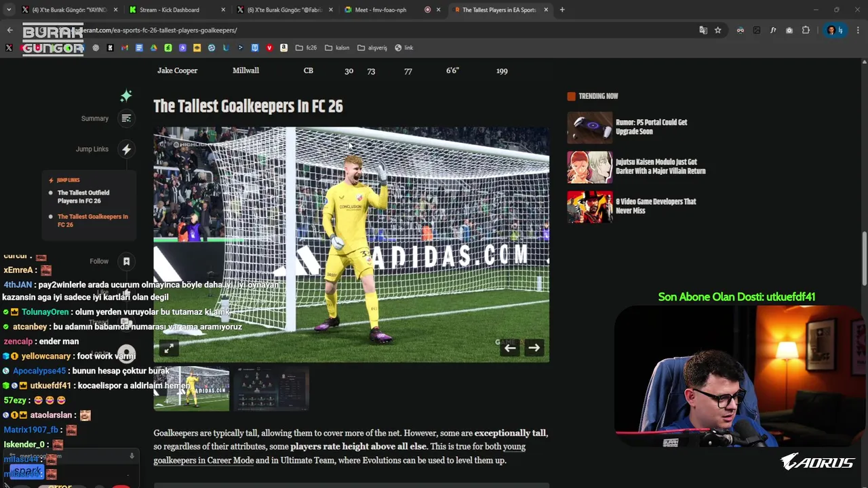Open the Kick bookmark icon
This screenshot has height=488, width=868.
click(110, 47)
